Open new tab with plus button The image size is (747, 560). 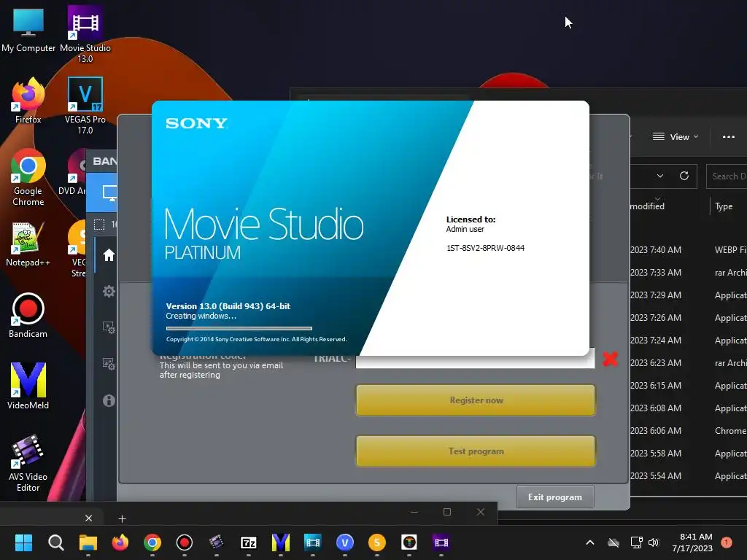(122, 518)
